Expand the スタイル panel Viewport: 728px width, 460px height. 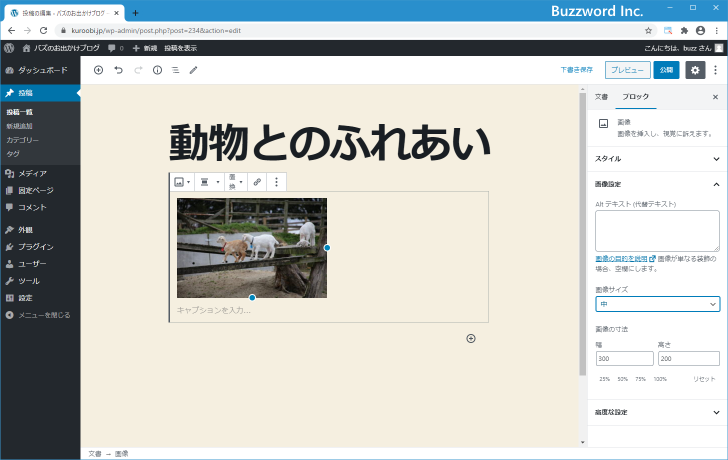click(x=657, y=159)
